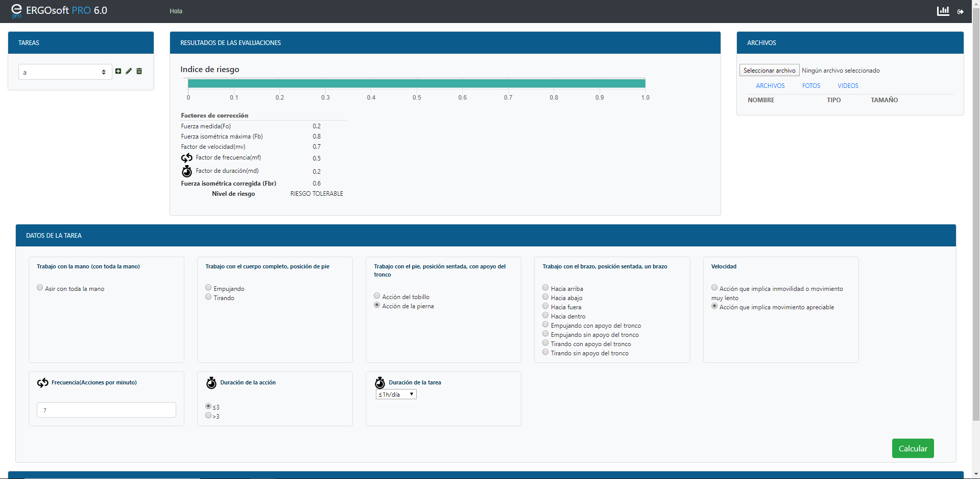
Task: Click the Duración de la acción stopwatch icon
Action: click(x=211, y=383)
